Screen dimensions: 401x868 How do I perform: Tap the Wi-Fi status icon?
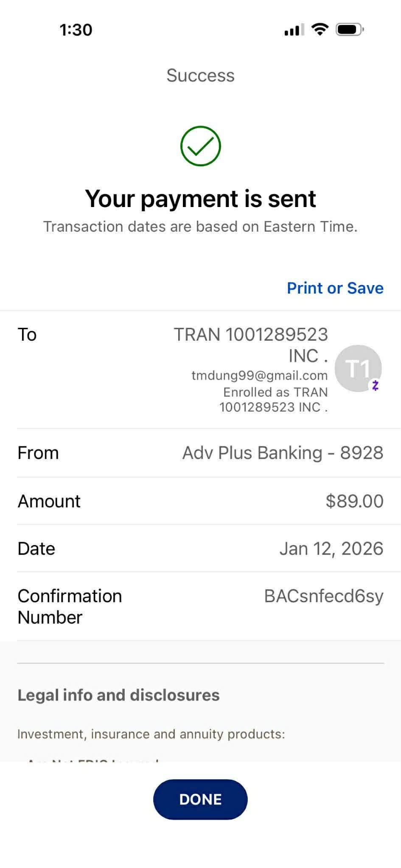tap(320, 29)
